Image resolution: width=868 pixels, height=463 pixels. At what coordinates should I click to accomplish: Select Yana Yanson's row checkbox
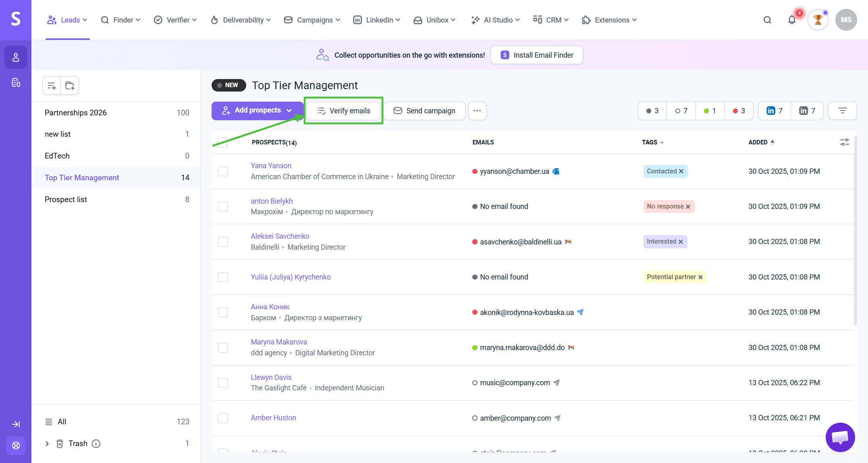click(x=223, y=171)
